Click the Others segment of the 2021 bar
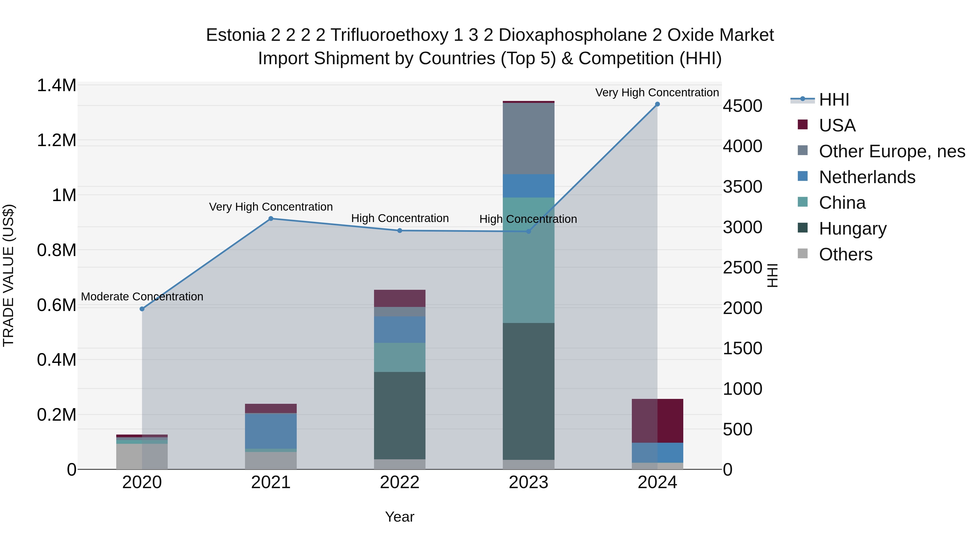 click(271, 460)
